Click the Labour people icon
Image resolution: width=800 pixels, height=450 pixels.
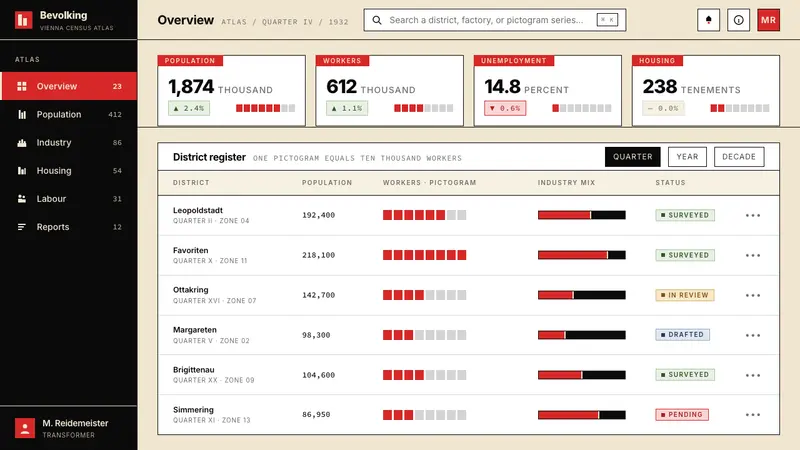(x=21, y=198)
